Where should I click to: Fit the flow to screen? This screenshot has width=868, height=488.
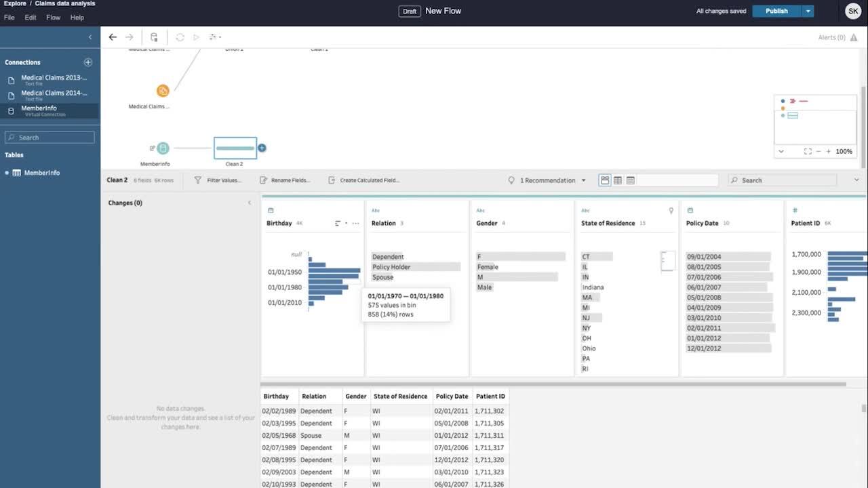click(808, 151)
